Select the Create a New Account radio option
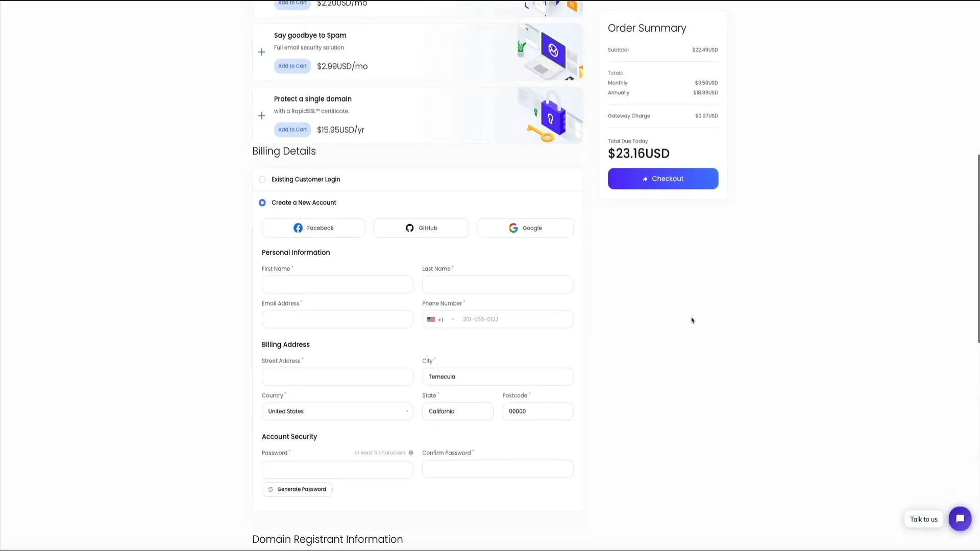Viewport: 980px width, 551px height. [x=262, y=203]
